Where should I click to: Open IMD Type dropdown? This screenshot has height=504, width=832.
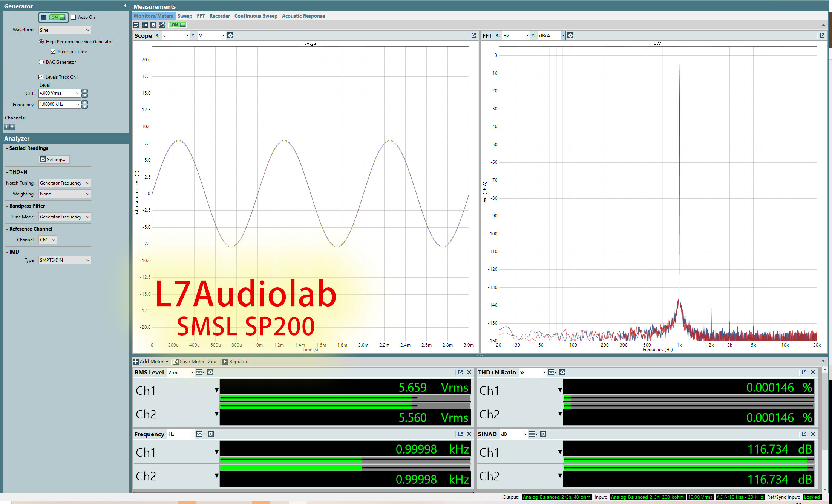64,260
